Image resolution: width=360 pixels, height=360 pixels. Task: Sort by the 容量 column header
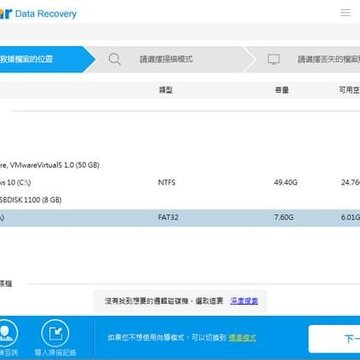pos(282,90)
